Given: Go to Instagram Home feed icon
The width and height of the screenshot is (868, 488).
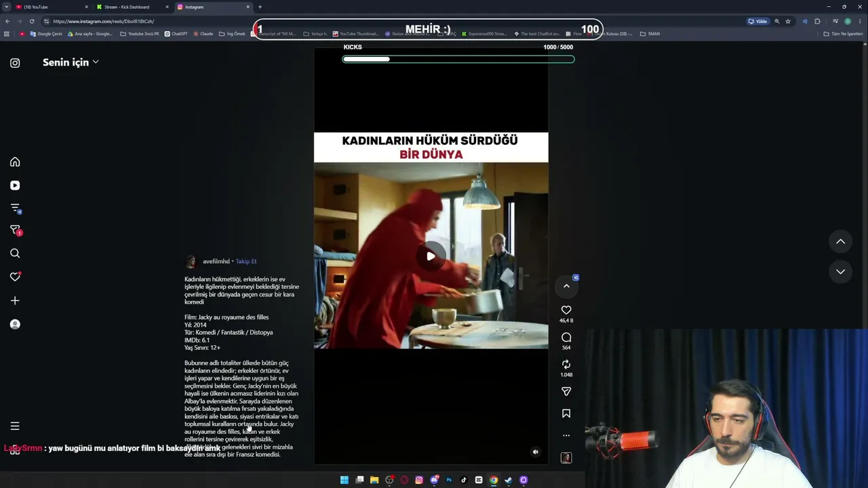Looking at the screenshot, I should pos(15,162).
